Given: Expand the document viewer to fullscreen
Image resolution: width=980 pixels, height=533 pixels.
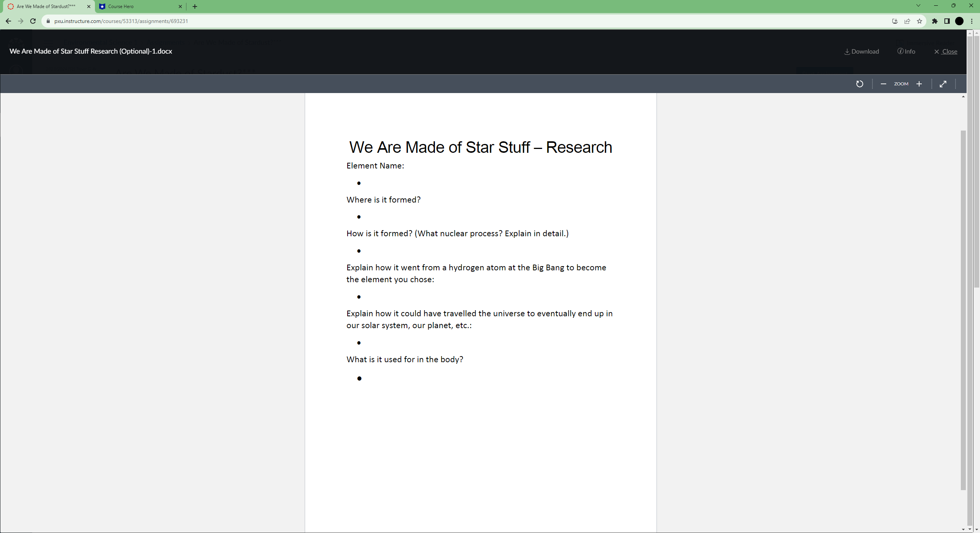Looking at the screenshot, I should point(943,84).
